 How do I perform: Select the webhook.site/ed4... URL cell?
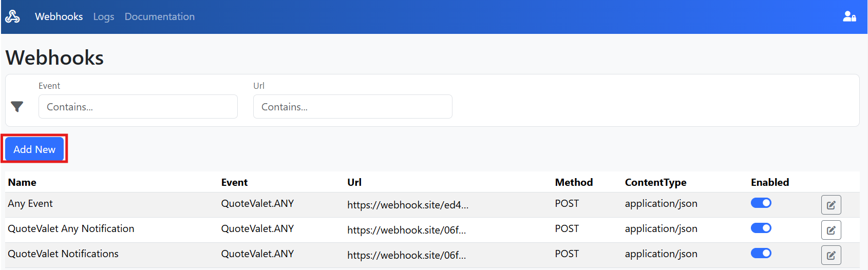pyautogui.click(x=408, y=205)
